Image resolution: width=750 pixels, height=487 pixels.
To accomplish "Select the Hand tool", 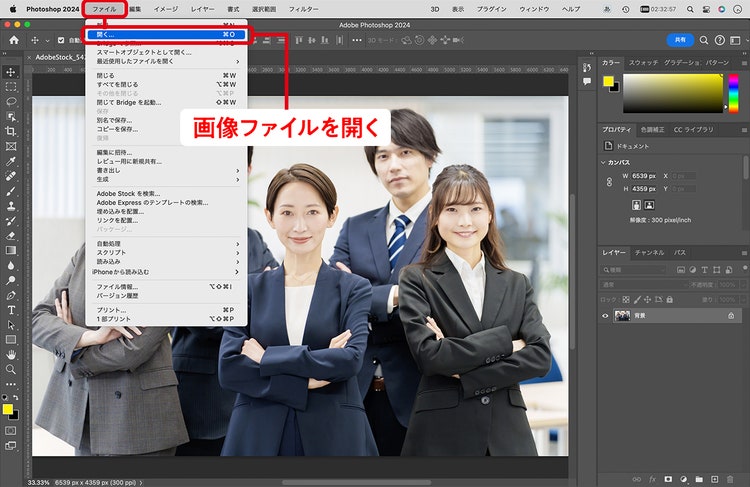I will point(11,354).
